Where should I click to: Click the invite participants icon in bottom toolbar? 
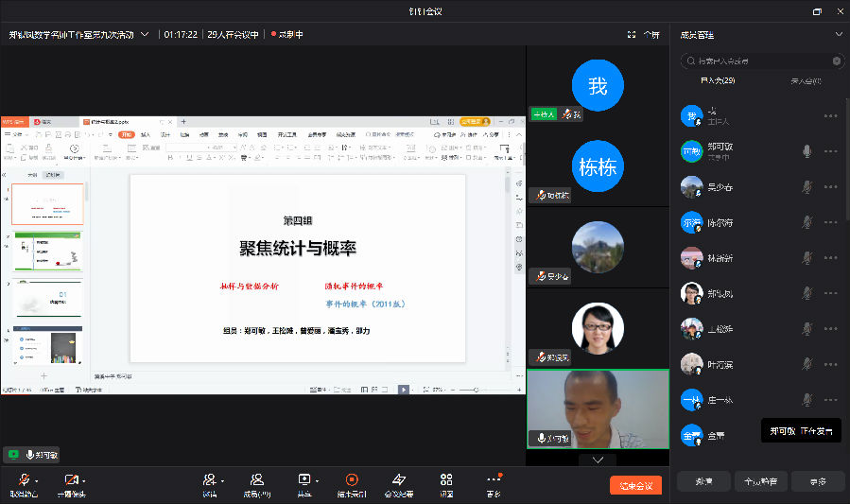(x=210, y=480)
